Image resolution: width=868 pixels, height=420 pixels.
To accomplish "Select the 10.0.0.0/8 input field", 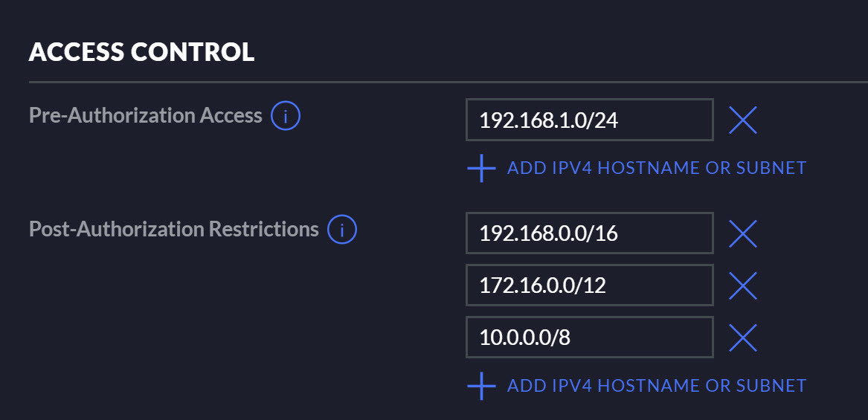I will [589, 337].
